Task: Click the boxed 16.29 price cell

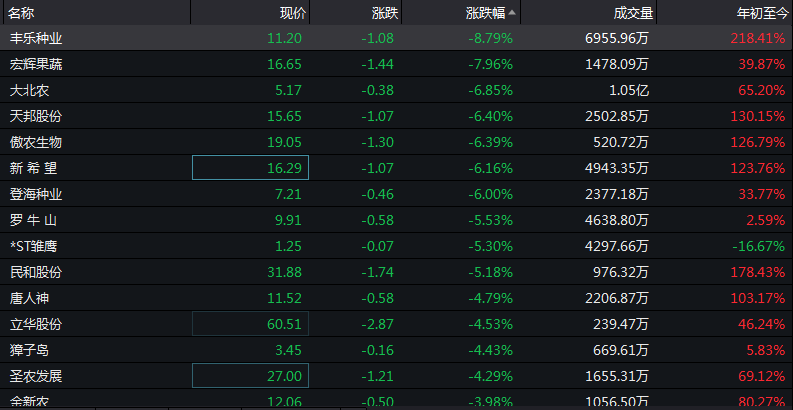Action: point(251,166)
